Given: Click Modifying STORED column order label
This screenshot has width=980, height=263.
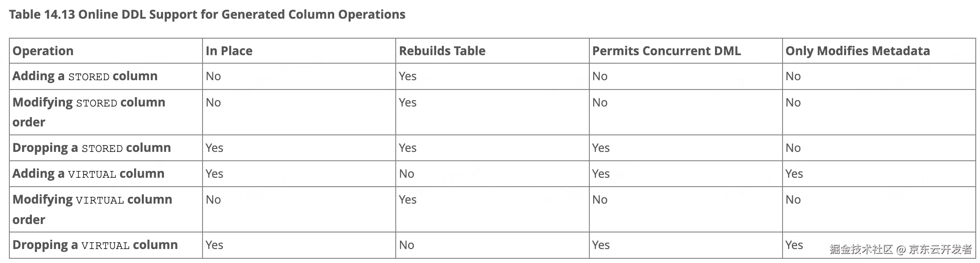Looking at the screenshot, I should pyautogui.click(x=89, y=112).
